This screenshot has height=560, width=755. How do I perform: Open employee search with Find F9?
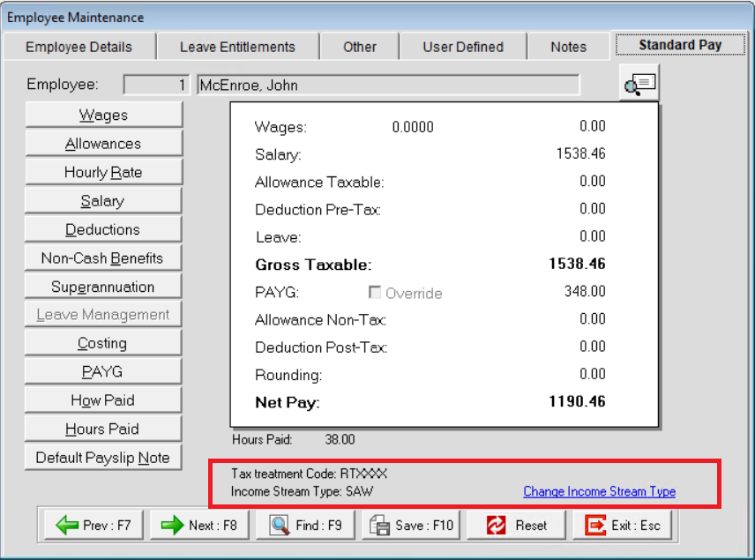pos(306,526)
